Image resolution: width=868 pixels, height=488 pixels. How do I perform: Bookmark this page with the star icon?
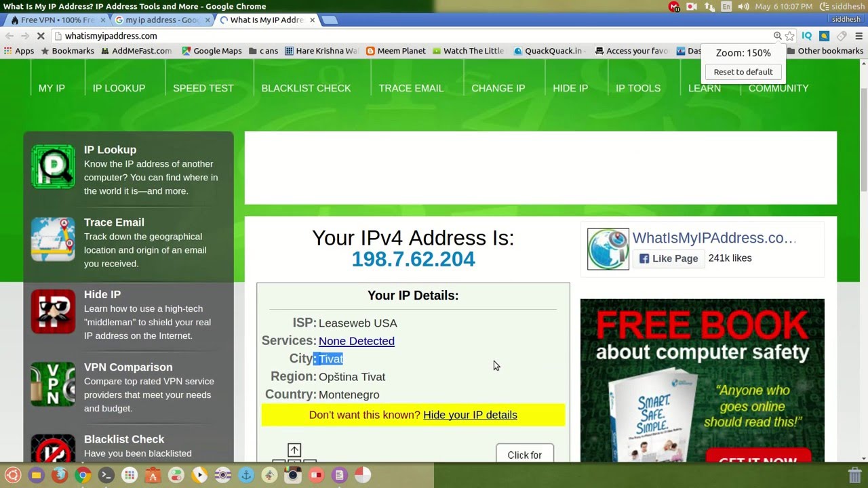[789, 36]
